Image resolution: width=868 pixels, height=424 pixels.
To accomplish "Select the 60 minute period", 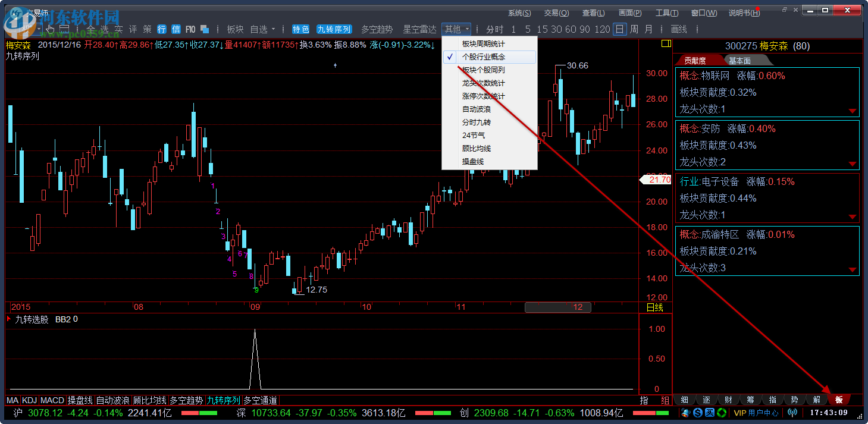I will [x=570, y=29].
